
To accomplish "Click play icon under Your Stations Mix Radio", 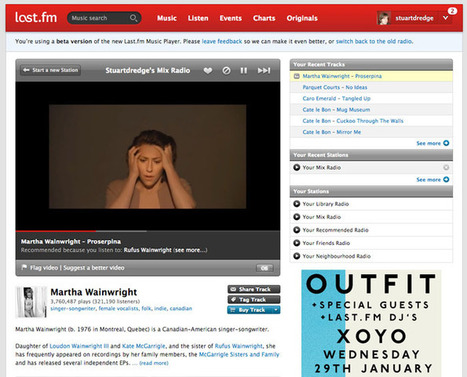I will (296, 217).
